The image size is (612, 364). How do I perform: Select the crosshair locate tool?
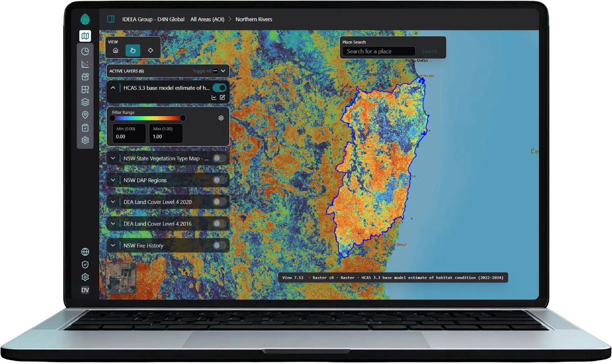click(151, 50)
